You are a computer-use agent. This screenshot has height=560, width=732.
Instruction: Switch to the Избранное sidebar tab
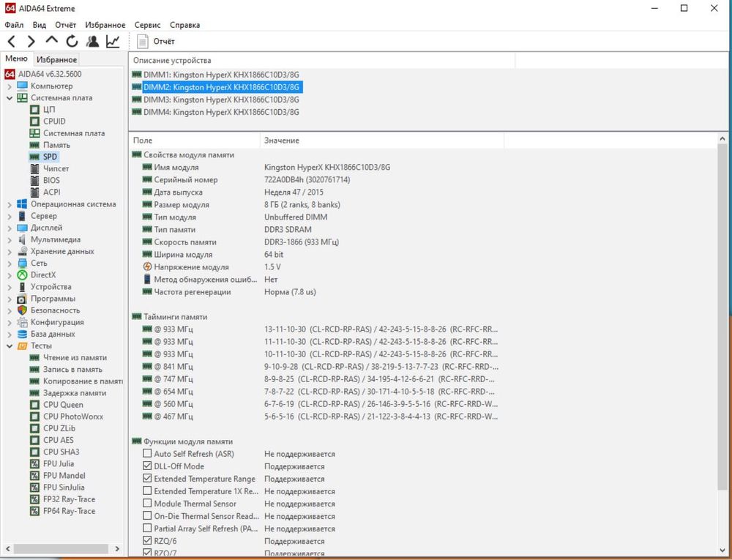point(56,60)
